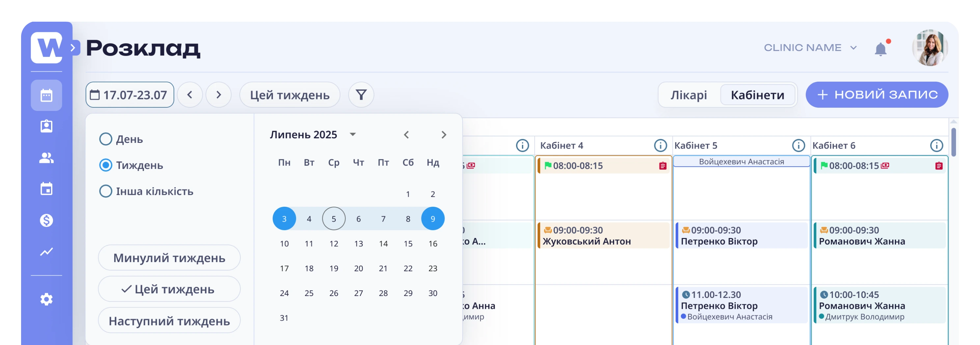Open analytics trend-line icon in sidebar
Image resolution: width=980 pixels, height=345 pixels.
point(46,252)
